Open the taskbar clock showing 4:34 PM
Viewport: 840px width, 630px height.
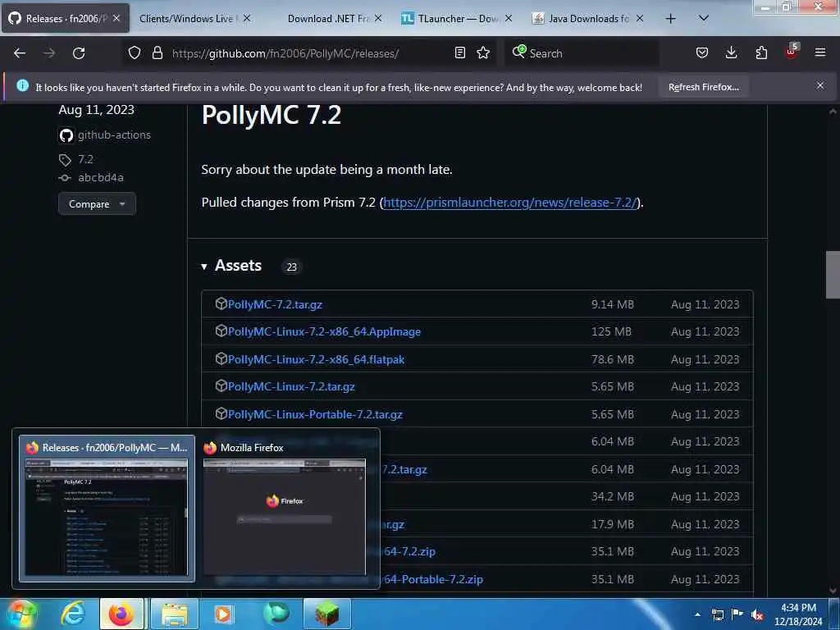pos(798,614)
